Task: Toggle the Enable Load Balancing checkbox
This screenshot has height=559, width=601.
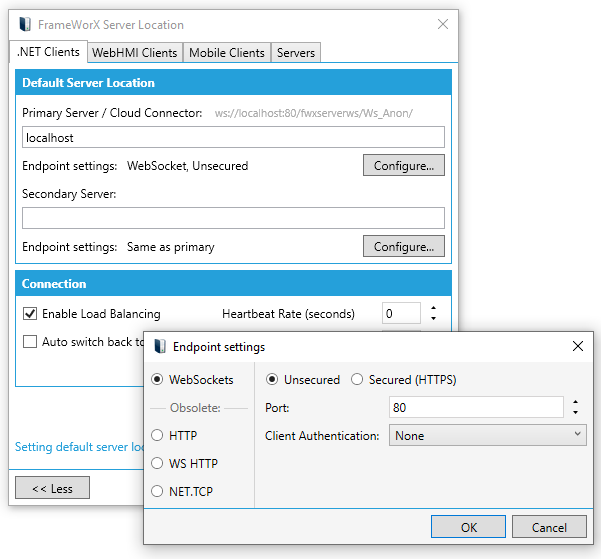Action: tap(30, 313)
